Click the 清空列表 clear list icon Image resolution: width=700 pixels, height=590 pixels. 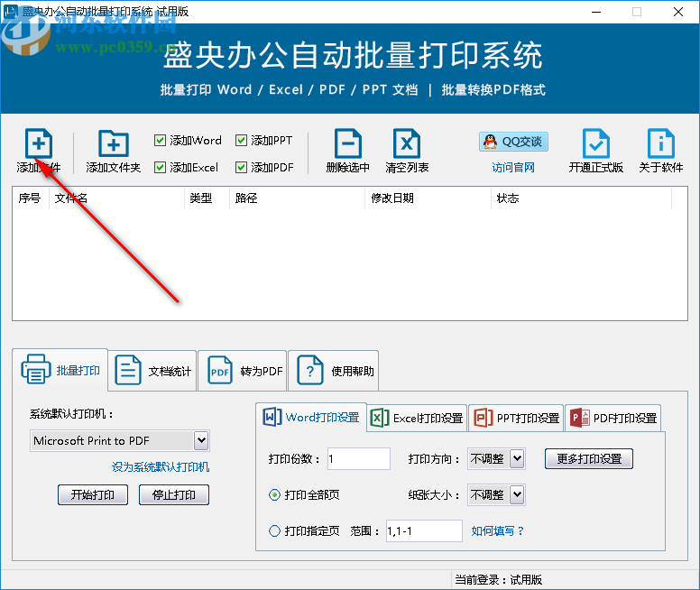(407, 143)
